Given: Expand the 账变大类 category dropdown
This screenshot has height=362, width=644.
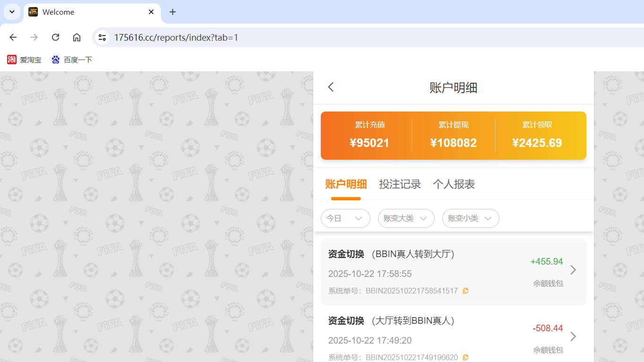Looking at the screenshot, I should pos(406,218).
